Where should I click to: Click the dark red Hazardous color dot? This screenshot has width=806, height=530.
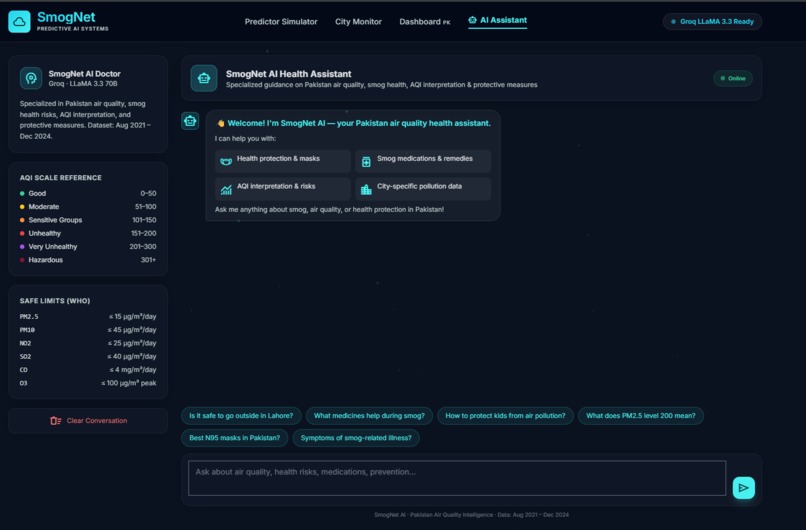22,260
